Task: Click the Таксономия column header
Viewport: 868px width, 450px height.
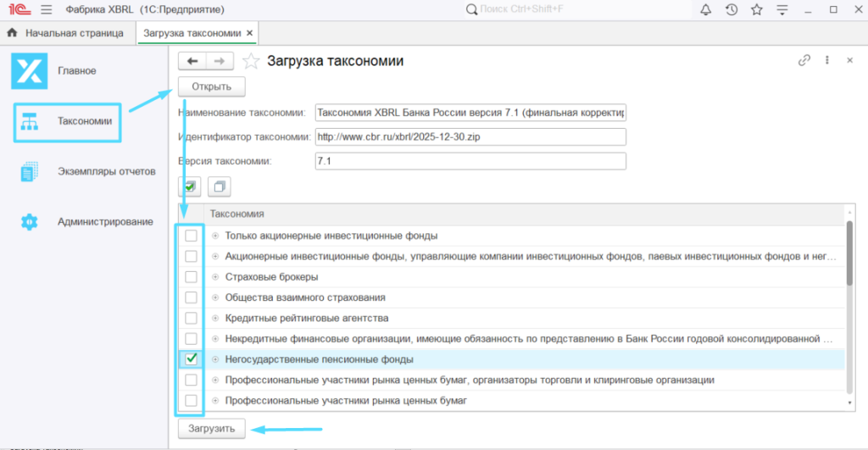Action: pyautogui.click(x=524, y=214)
